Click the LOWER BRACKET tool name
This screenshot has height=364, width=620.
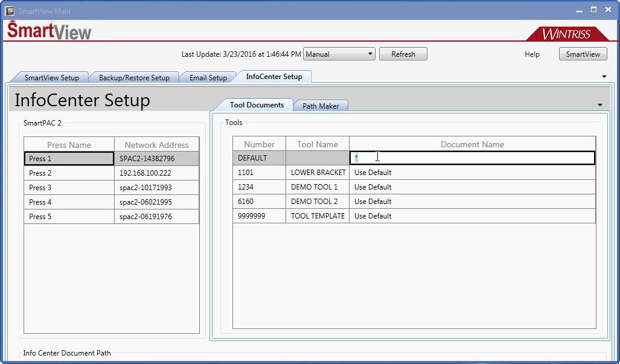318,173
